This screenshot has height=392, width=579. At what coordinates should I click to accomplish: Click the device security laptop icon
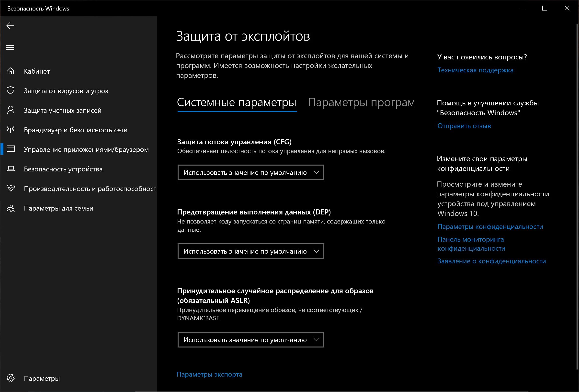[11, 169]
